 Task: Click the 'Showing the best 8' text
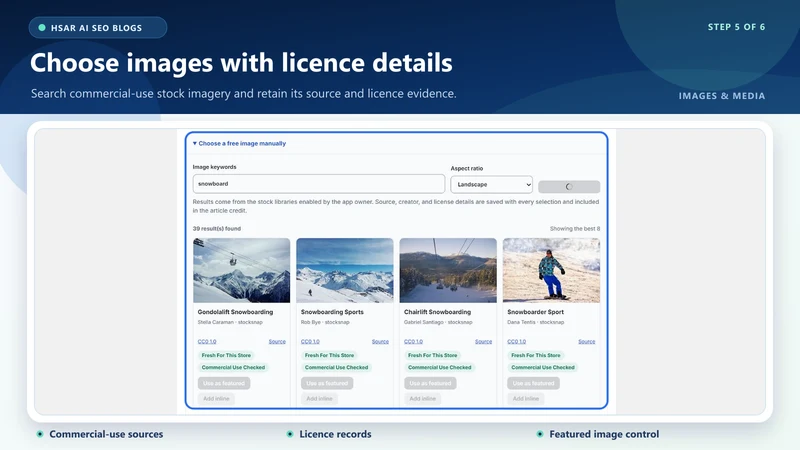(x=575, y=229)
